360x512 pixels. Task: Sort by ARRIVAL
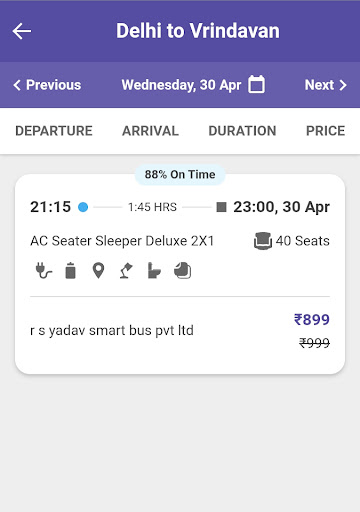(x=151, y=131)
